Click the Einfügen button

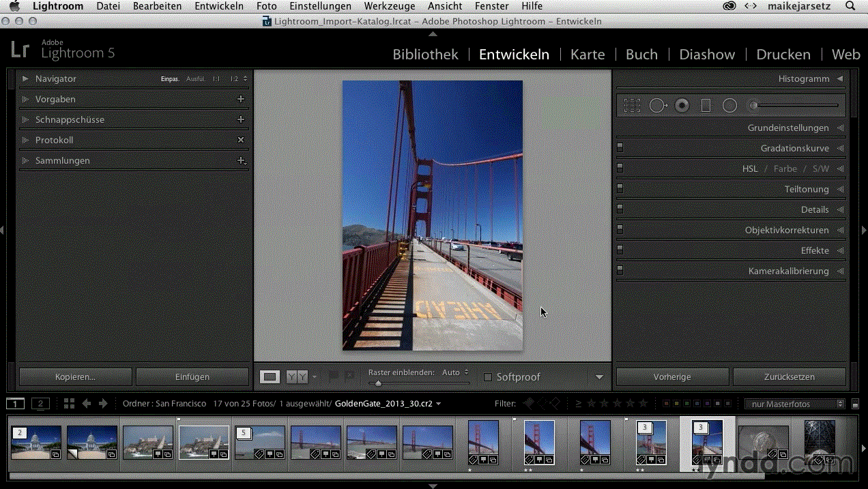[x=192, y=376]
